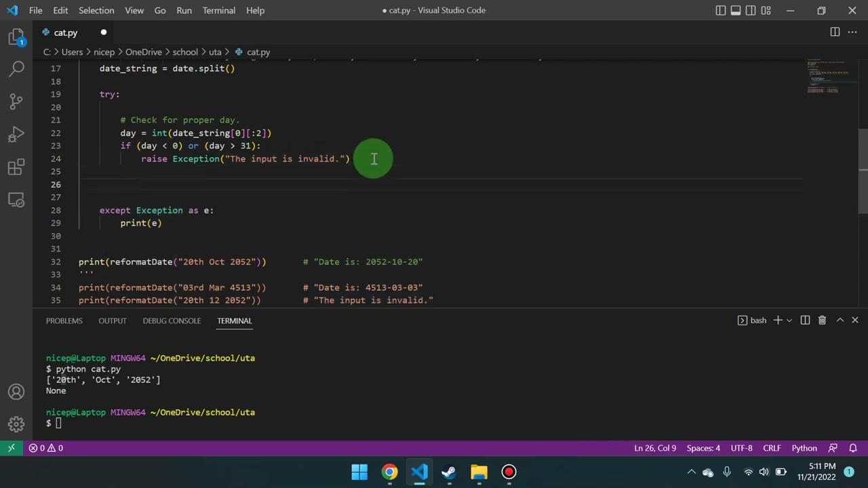
Task: Open Google Chrome from the taskbar
Action: pos(389,472)
